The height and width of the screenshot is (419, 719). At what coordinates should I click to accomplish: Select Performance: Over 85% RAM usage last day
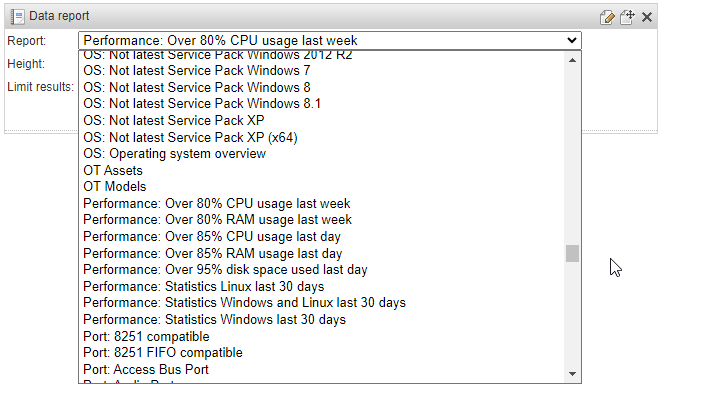pos(322,254)
